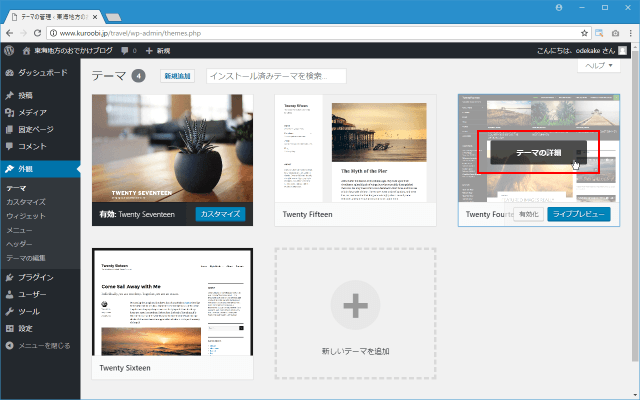The image size is (640, 400).
Task: Click the user avatar in admin bar
Action: tap(624, 50)
